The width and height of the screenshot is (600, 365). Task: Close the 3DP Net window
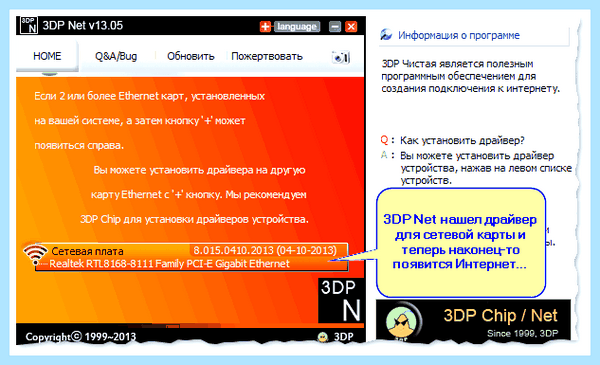coord(351,26)
